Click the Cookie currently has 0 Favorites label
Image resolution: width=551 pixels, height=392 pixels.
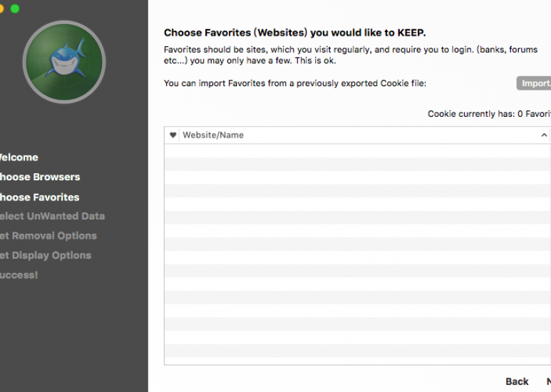tap(489, 114)
